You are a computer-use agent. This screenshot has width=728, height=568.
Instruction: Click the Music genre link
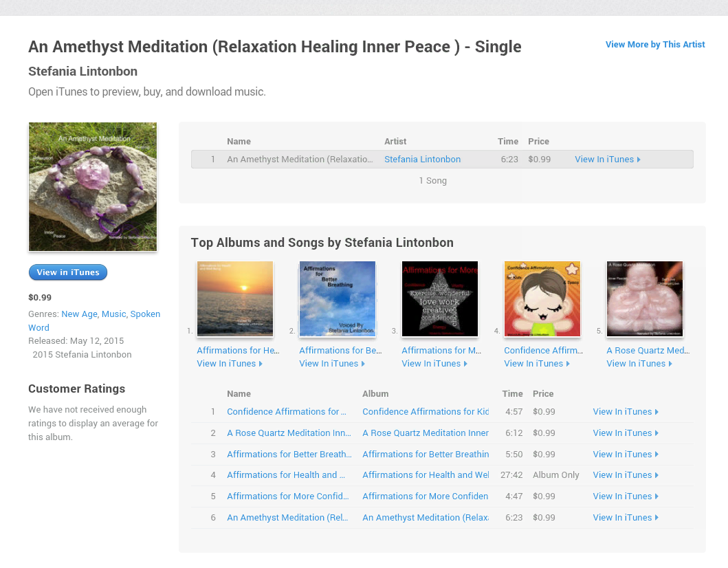click(x=113, y=314)
